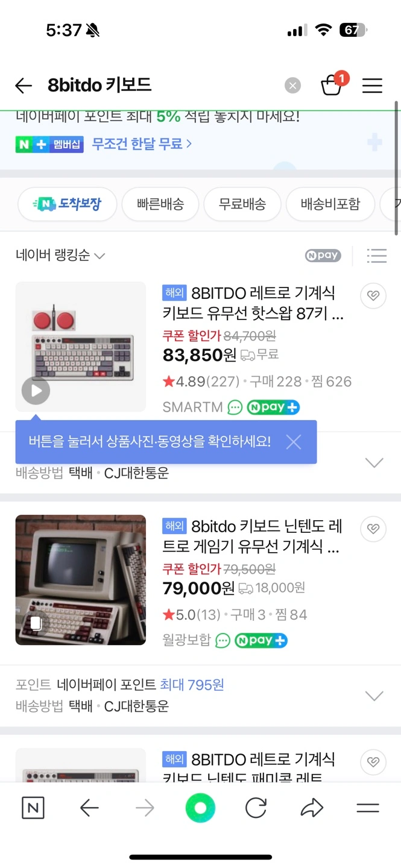The height and width of the screenshot is (868, 401).
Task: Open the 무조건 한달 무료 membership link
Action: [142, 143]
